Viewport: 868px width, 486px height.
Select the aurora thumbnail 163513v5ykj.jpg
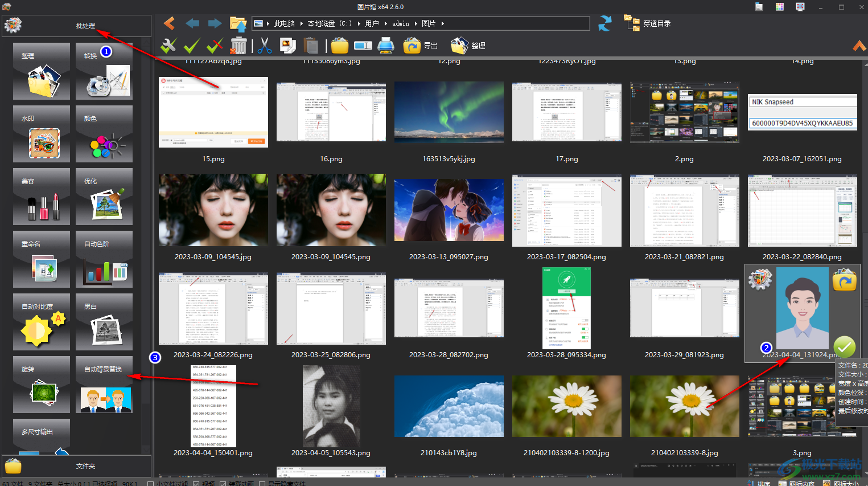point(449,112)
